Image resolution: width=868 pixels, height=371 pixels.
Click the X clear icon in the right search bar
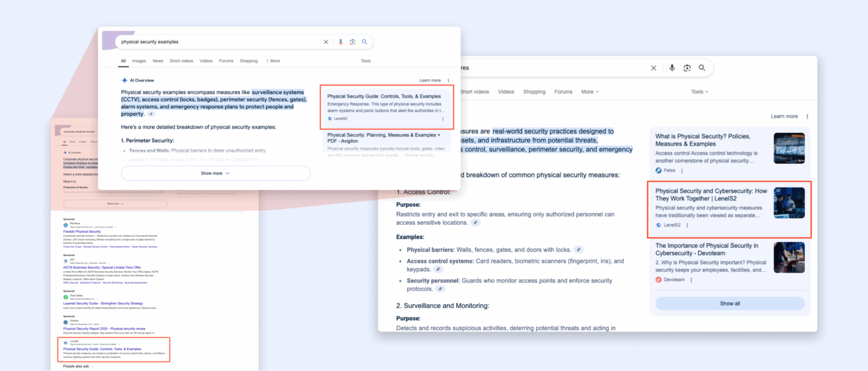tap(653, 68)
